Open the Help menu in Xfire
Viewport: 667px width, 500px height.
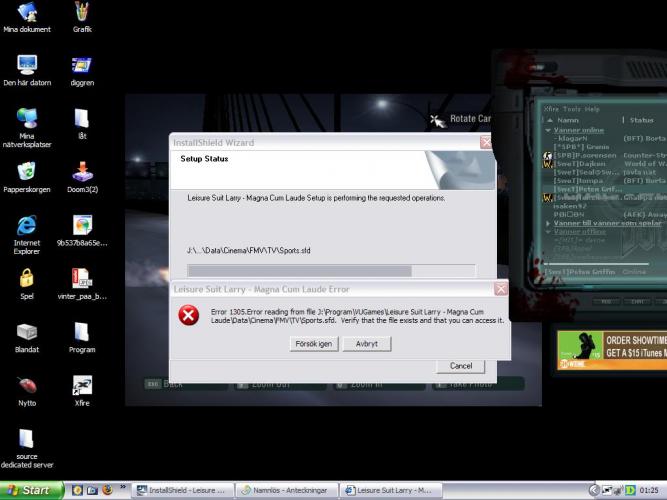592,109
